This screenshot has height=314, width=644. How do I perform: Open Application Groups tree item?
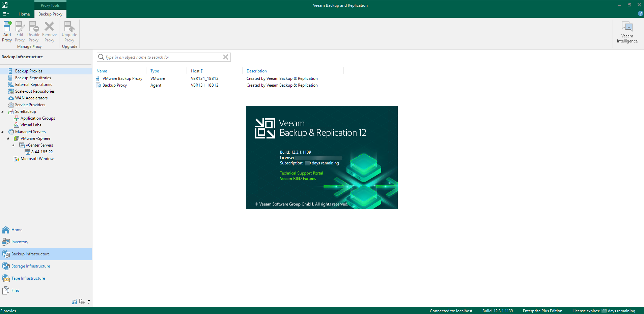(38, 118)
